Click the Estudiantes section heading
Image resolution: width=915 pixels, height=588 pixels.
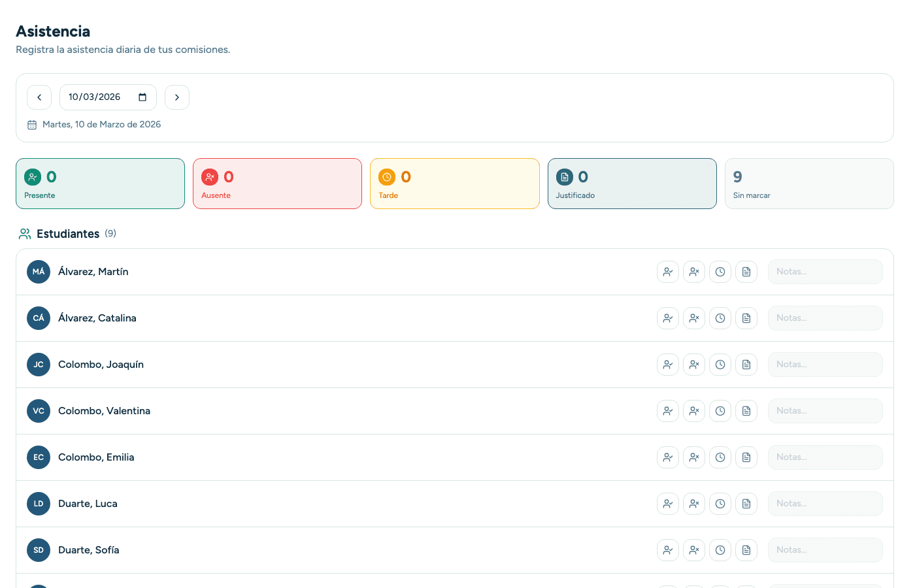[x=68, y=234]
